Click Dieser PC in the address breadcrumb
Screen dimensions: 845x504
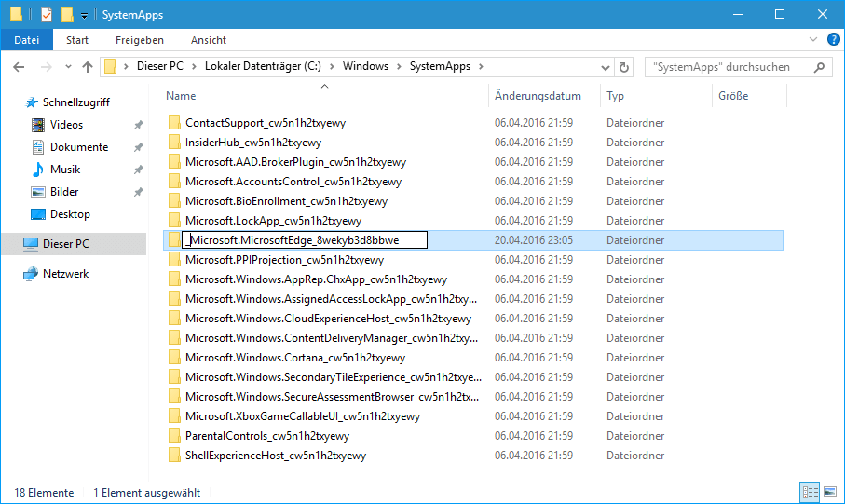pyautogui.click(x=160, y=66)
